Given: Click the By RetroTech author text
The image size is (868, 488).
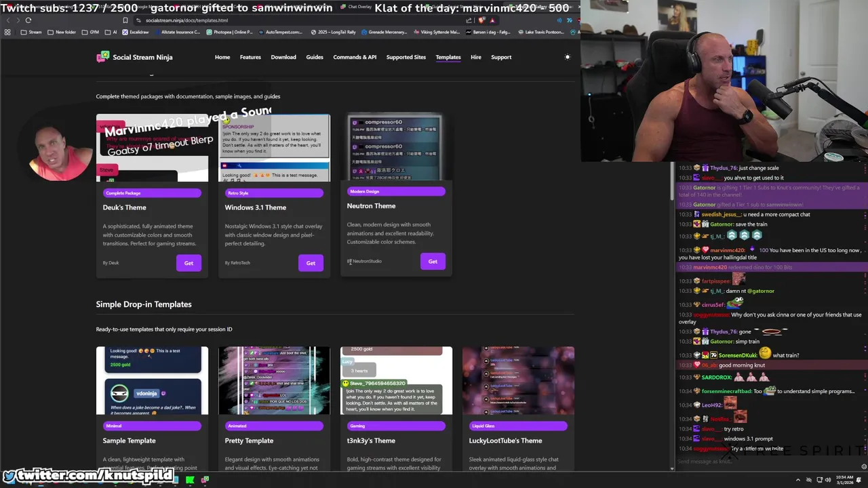Looking at the screenshot, I should (237, 263).
